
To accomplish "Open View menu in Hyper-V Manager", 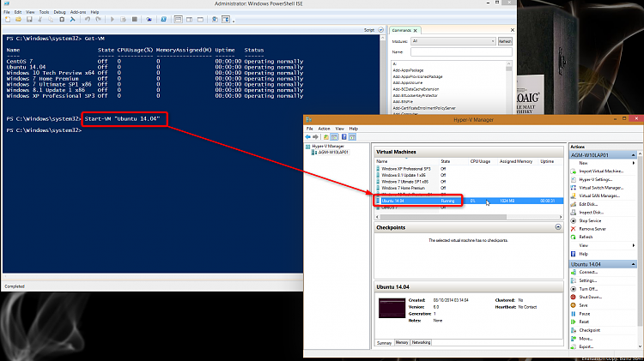I will coord(340,129).
